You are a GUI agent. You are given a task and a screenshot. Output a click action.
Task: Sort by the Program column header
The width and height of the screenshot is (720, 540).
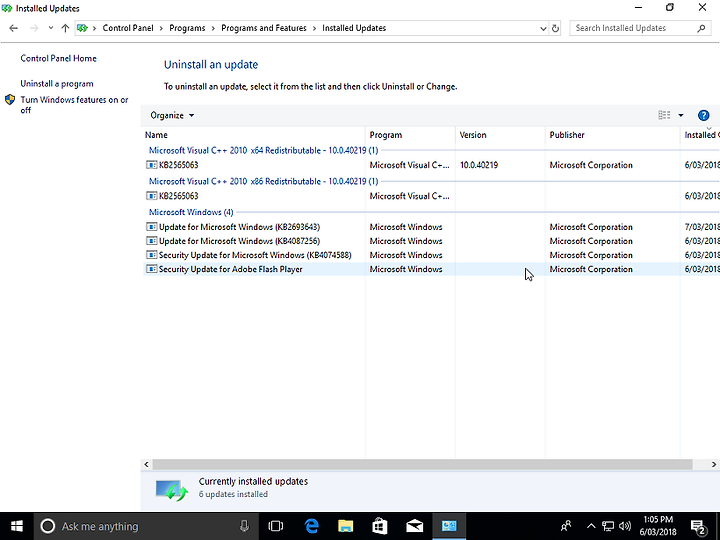(x=411, y=135)
